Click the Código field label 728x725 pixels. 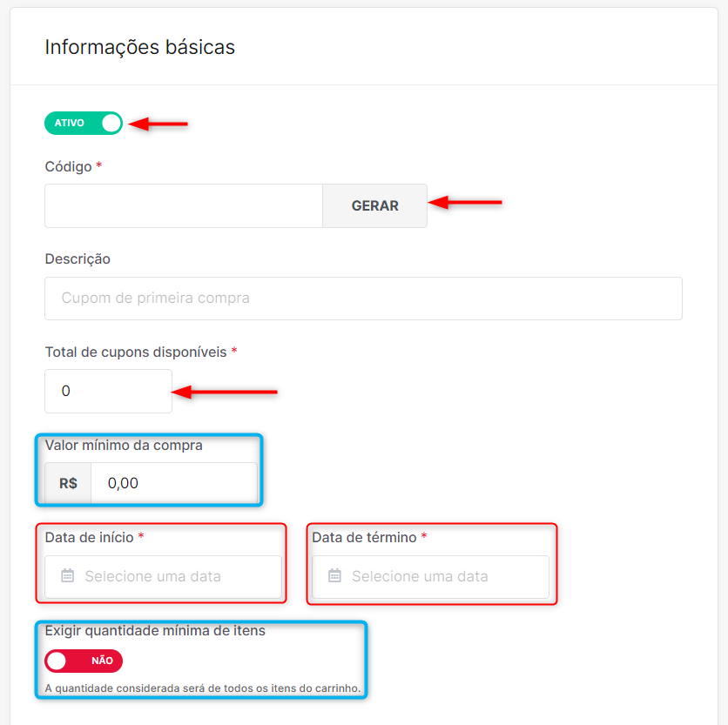click(x=68, y=166)
